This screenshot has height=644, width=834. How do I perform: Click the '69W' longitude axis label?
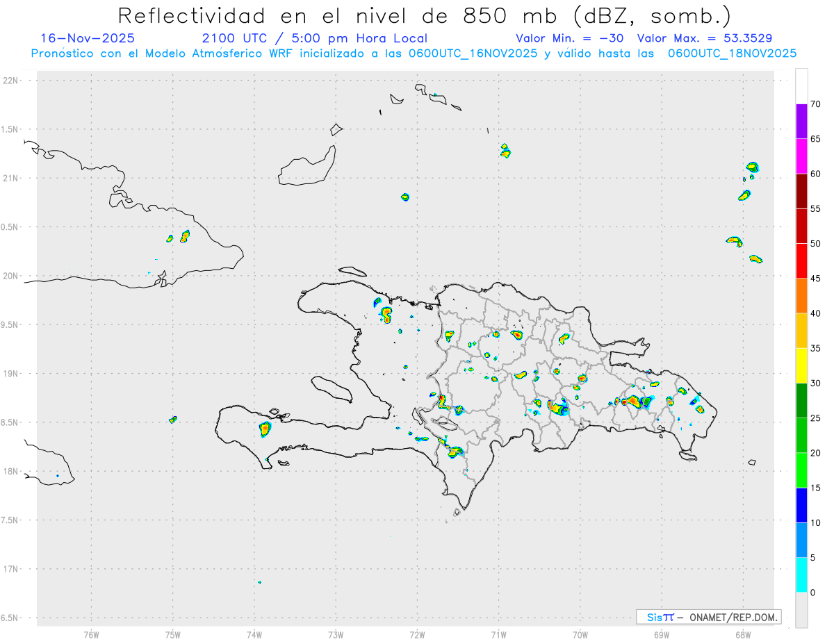(662, 634)
